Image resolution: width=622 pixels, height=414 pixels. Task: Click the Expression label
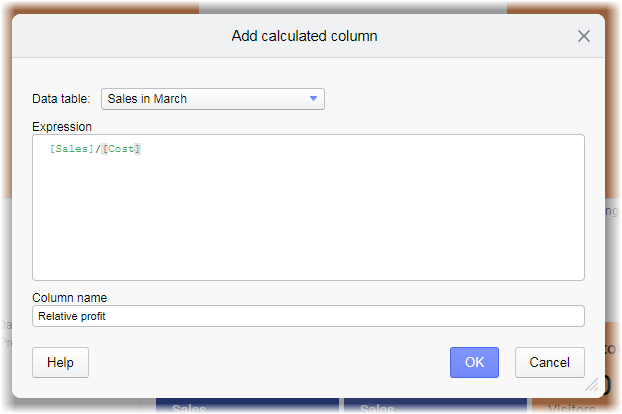click(x=62, y=127)
